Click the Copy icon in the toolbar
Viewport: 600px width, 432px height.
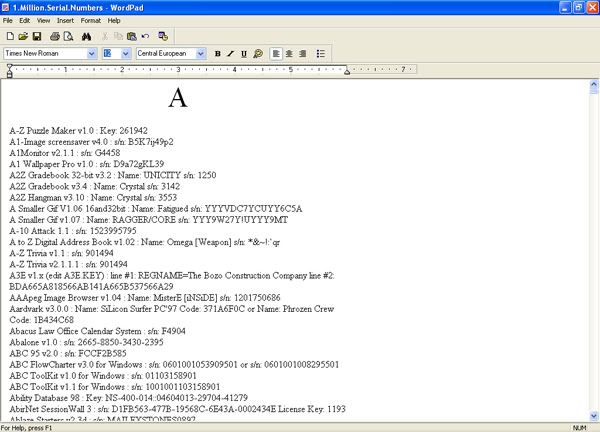pyautogui.click(x=118, y=36)
